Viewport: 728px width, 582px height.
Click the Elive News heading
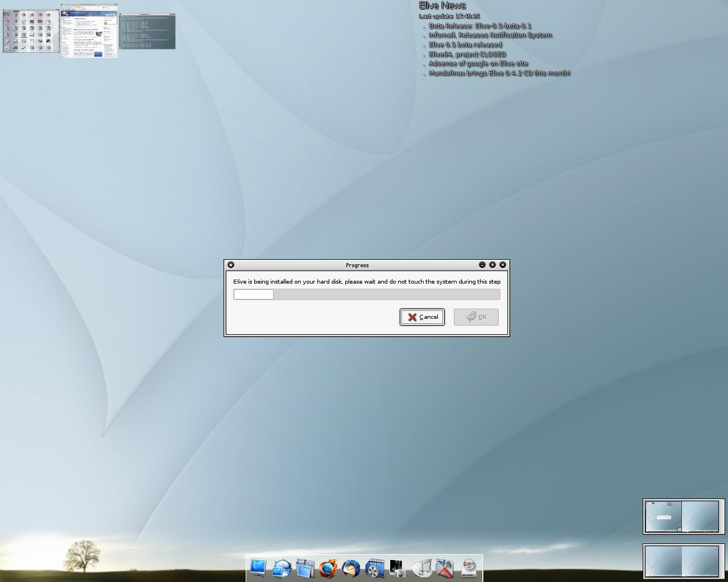442,6
